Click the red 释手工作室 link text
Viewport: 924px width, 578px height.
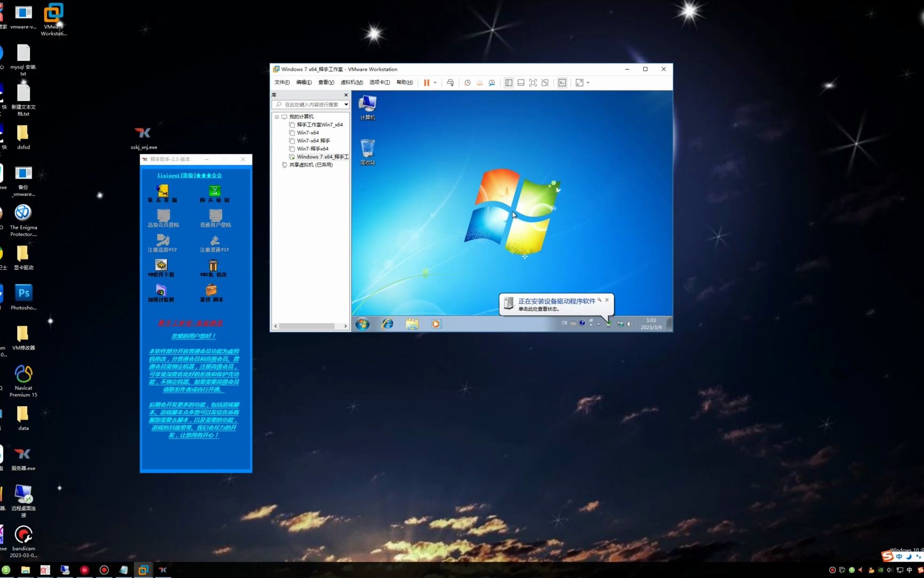tap(190, 323)
